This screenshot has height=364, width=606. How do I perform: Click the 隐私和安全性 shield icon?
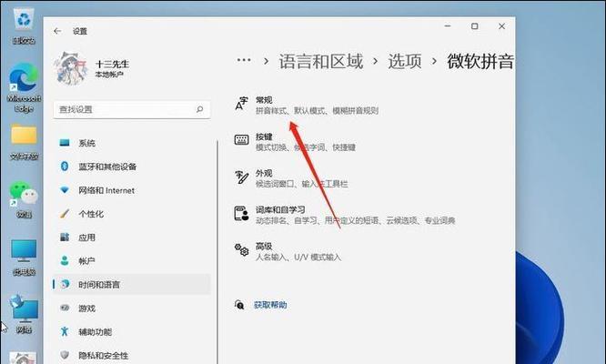[x=65, y=355]
